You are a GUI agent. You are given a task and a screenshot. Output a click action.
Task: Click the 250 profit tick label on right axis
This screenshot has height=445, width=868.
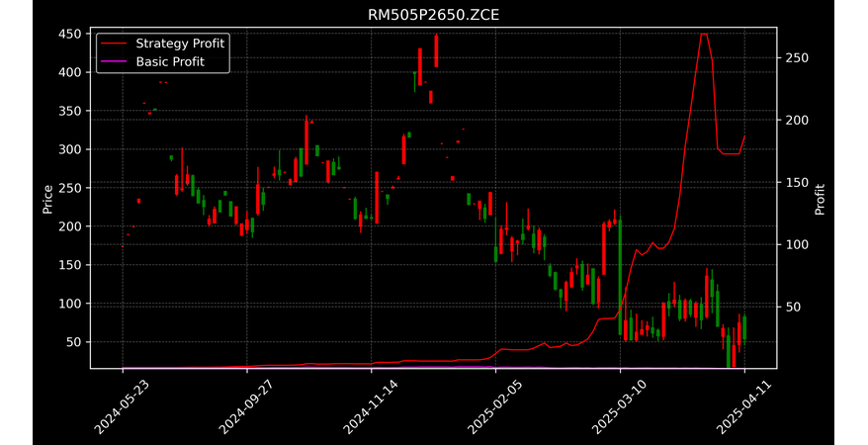tap(797, 58)
